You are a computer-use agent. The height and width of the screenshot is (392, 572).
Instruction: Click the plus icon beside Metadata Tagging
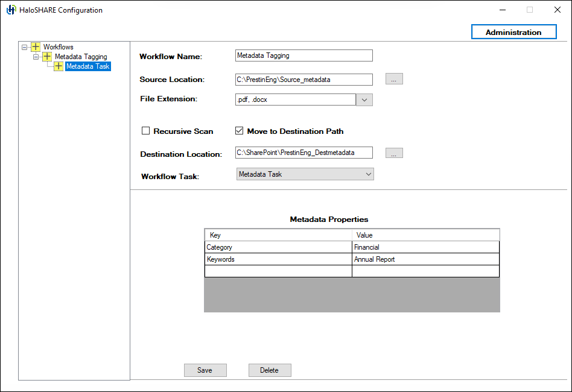tap(47, 56)
